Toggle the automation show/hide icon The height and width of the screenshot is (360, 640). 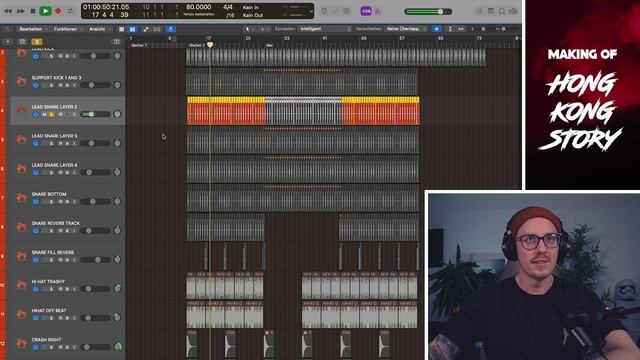(x=146, y=29)
